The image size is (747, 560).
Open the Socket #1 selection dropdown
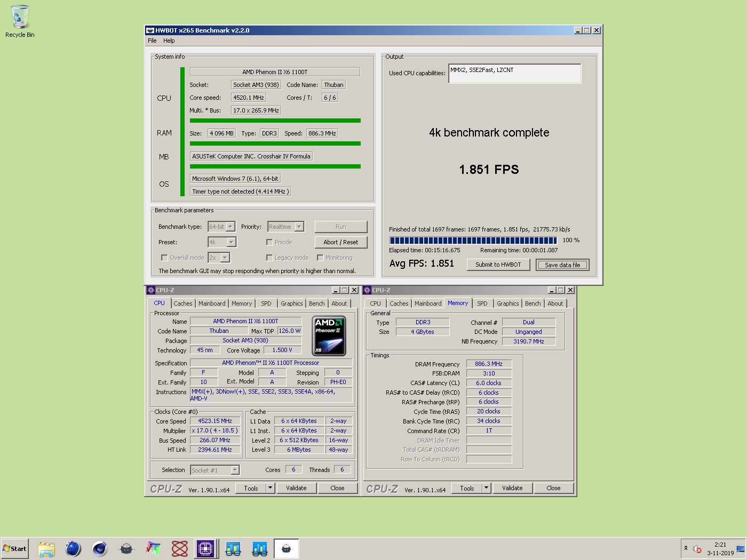[x=215, y=470]
